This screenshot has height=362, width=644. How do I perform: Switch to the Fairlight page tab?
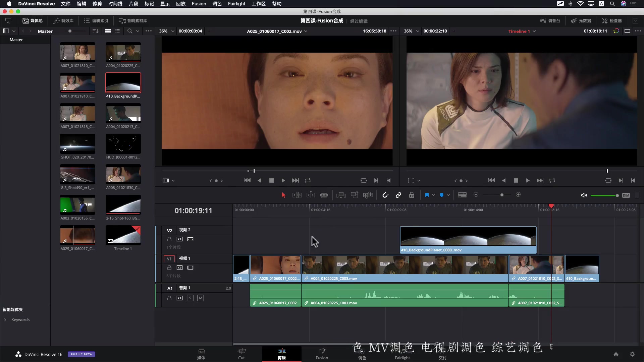click(402, 354)
